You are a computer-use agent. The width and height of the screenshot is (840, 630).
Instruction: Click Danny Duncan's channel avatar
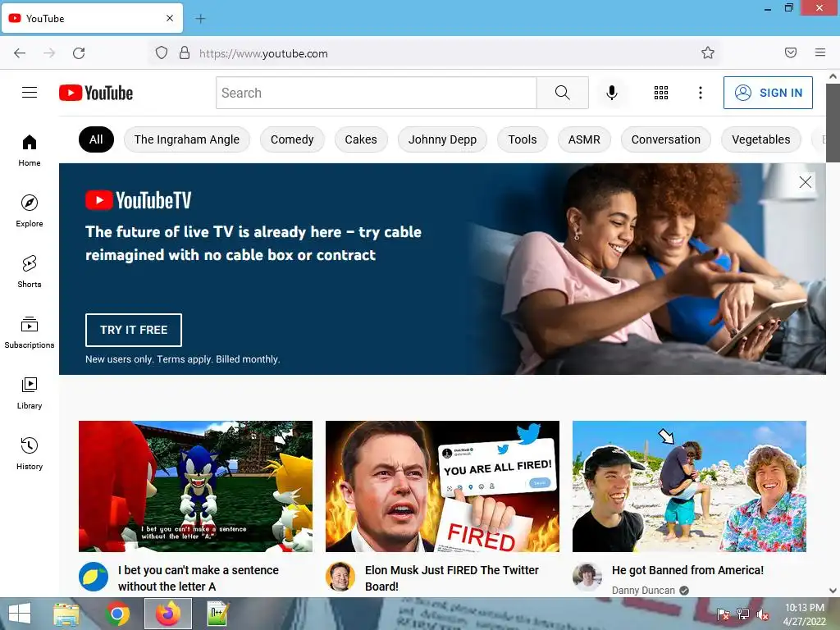coord(587,577)
